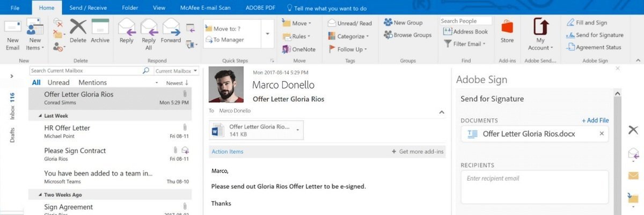
Task: Open the Store add-ins
Action: click(x=507, y=31)
